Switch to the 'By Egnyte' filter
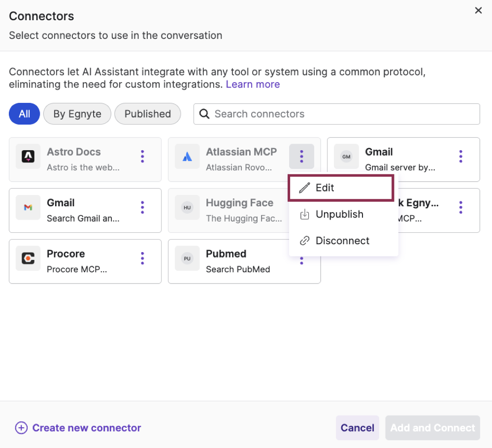This screenshot has width=492, height=448. coord(77,114)
